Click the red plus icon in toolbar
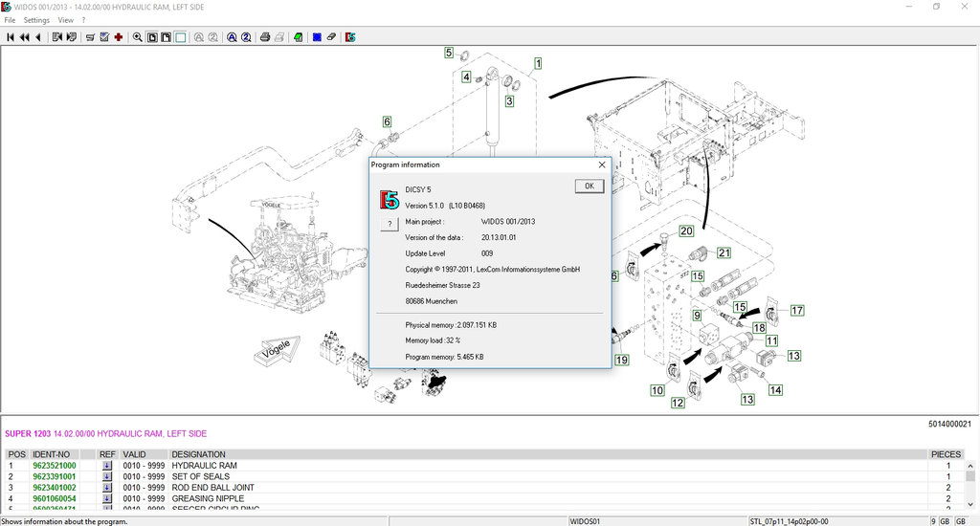This screenshot has height=526, width=980. click(x=118, y=38)
